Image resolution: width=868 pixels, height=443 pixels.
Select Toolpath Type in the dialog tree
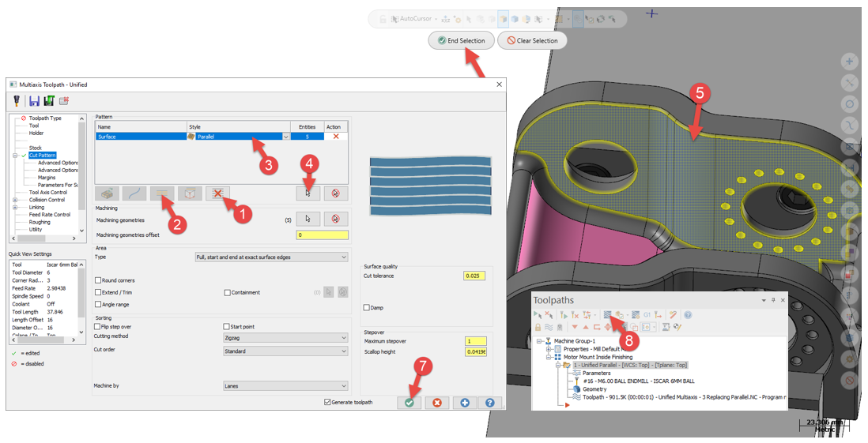(x=45, y=118)
